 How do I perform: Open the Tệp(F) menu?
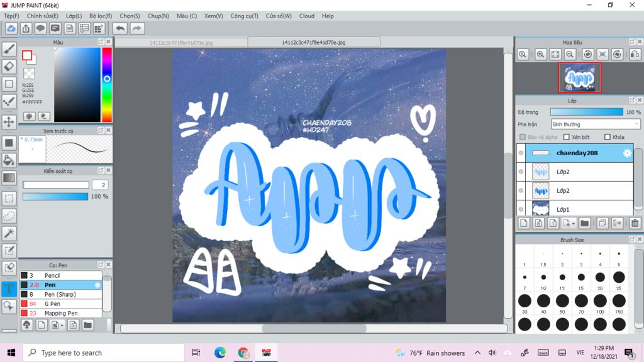pos(11,16)
